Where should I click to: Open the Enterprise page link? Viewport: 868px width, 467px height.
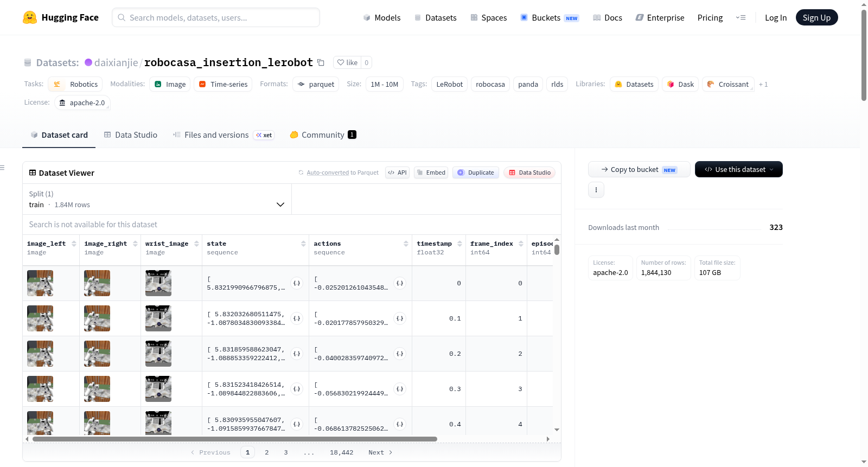[660, 17]
